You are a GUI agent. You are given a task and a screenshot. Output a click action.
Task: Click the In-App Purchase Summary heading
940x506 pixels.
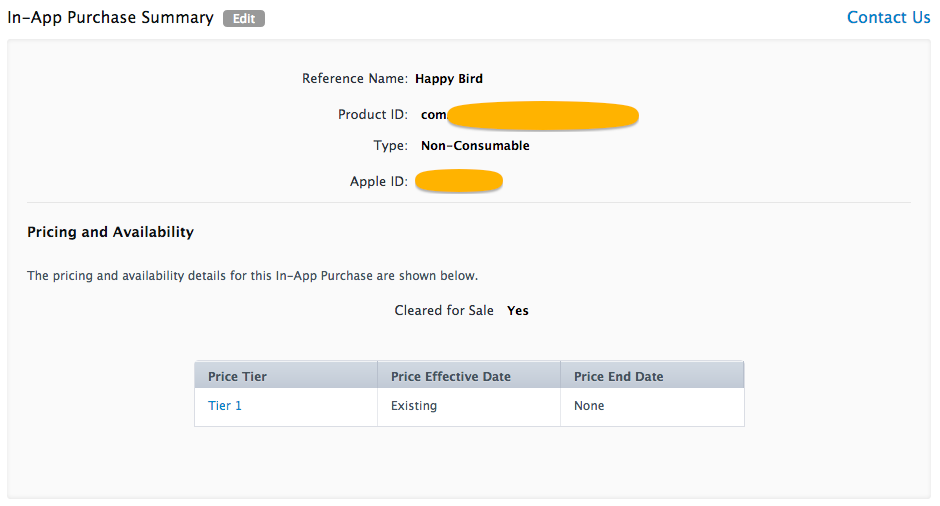click(110, 18)
